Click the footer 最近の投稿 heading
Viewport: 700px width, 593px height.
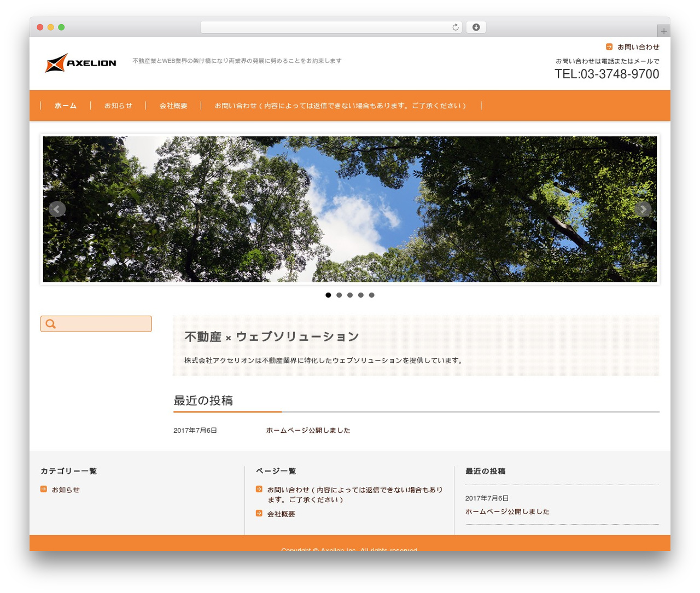point(485,471)
